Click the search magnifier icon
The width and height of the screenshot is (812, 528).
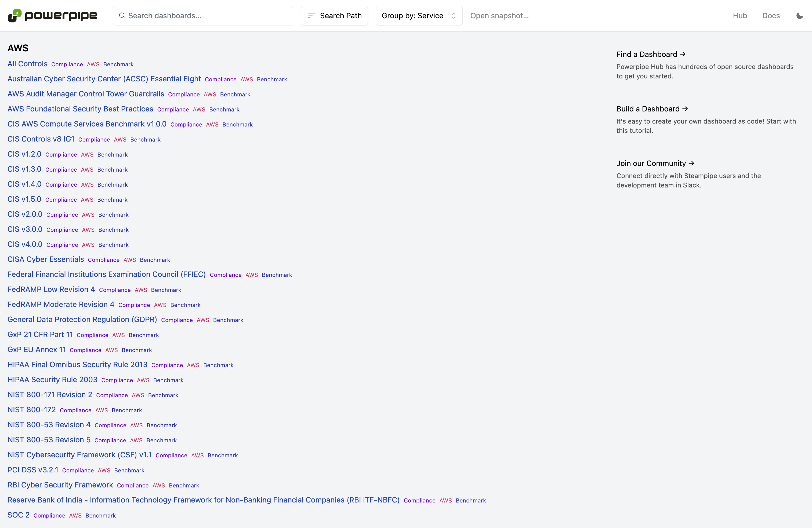[x=122, y=16]
